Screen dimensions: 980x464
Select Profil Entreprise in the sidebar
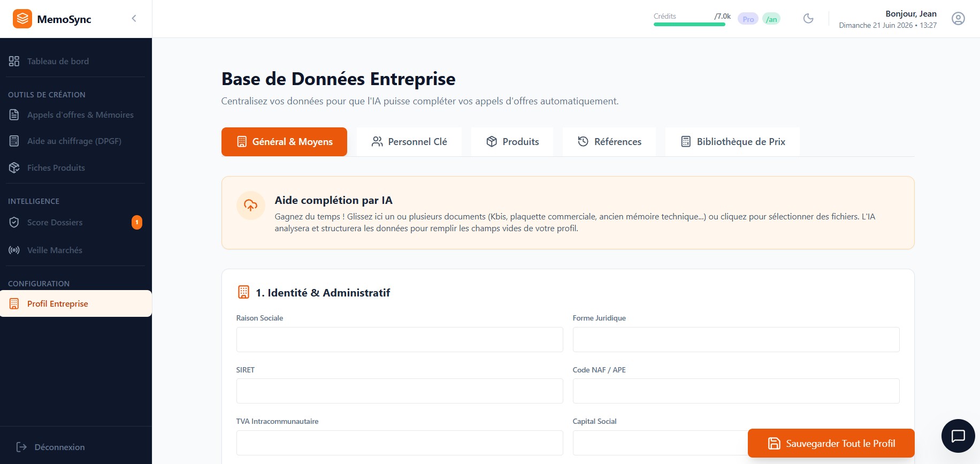point(76,303)
